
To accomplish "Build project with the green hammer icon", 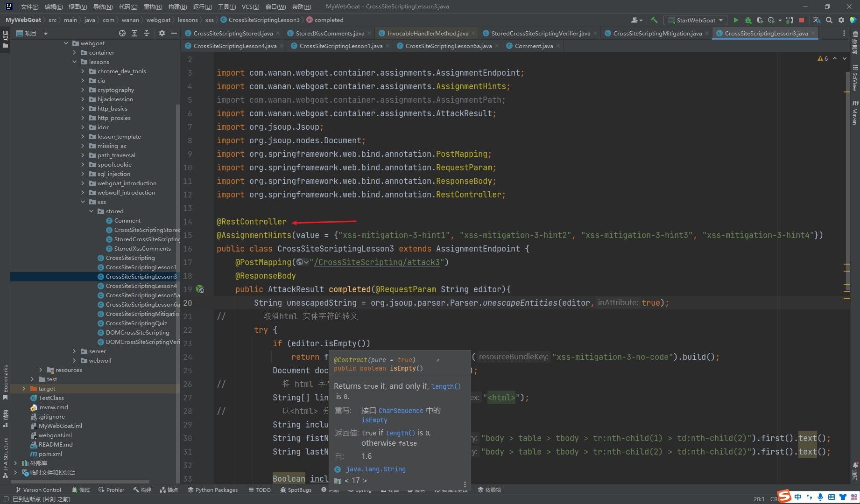I will coord(654,20).
